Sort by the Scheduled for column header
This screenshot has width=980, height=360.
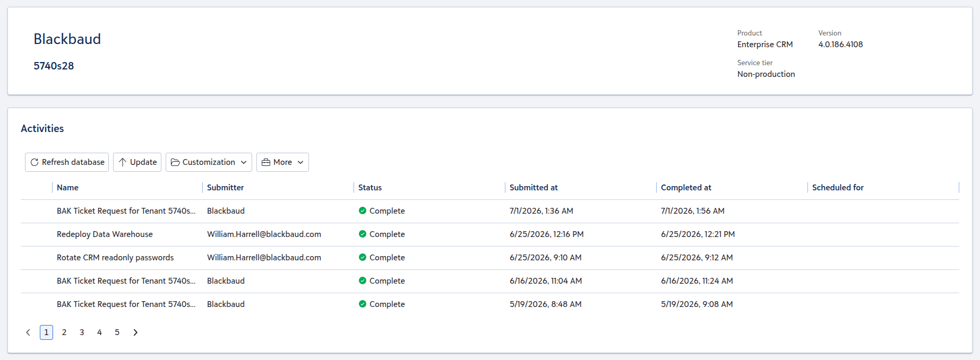tap(838, 188)
